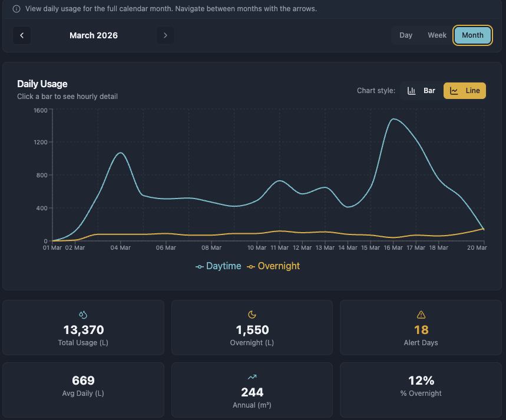Click the Annual trend arrow icon
The height and width of the screenshot is (420, 506).
252,377
